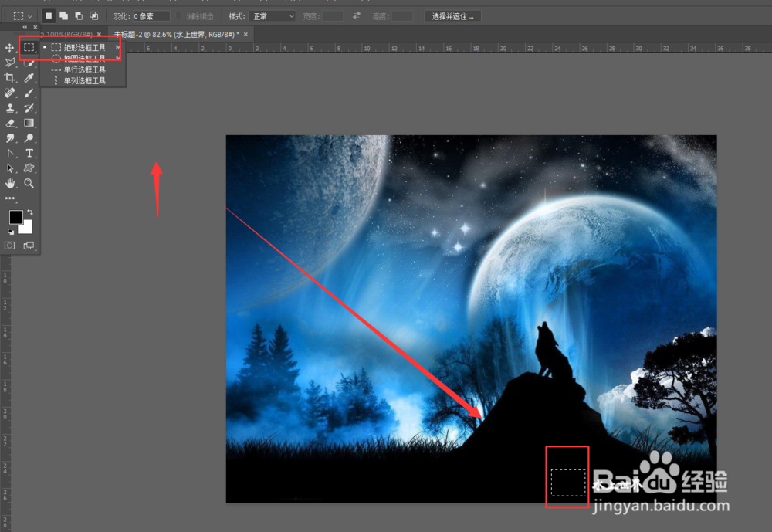Switch to the 100%(RGB/8#) document tab
The width and height of the screenshot is (772, 532).
click(68, 35)
